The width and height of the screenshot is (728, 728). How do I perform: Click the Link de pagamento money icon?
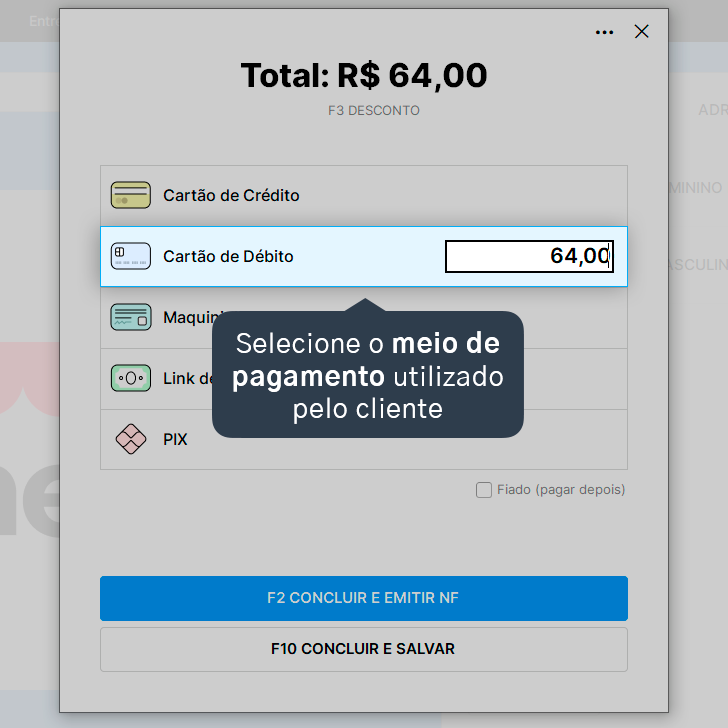click(x=130, y=378)
